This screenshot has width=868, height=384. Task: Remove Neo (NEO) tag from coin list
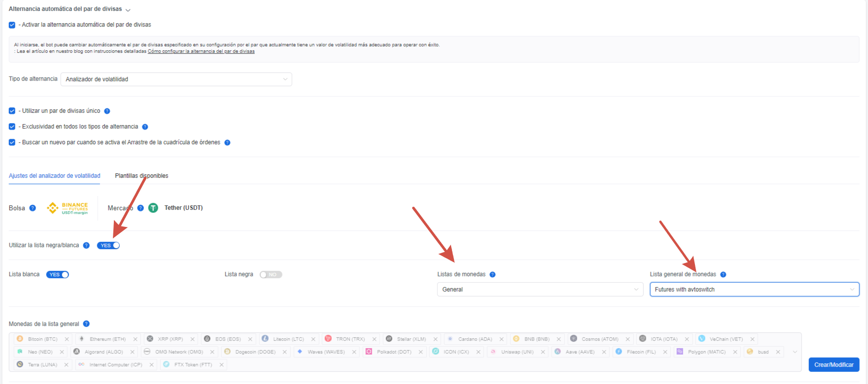pos(62,352)
